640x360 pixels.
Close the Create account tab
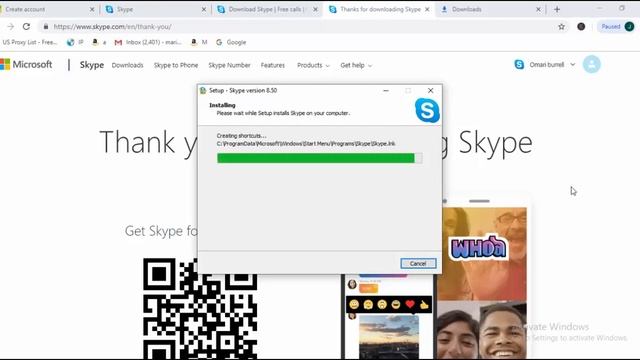[x=92, y=9]
